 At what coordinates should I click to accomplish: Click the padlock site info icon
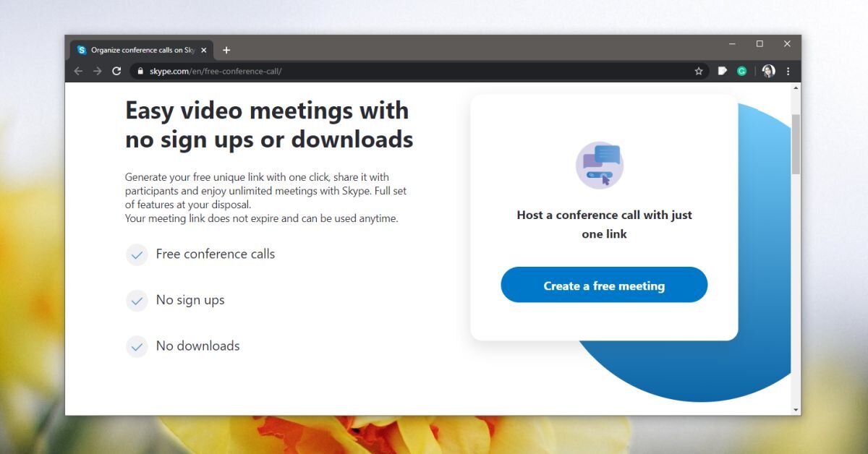click(x=140, y=71)
